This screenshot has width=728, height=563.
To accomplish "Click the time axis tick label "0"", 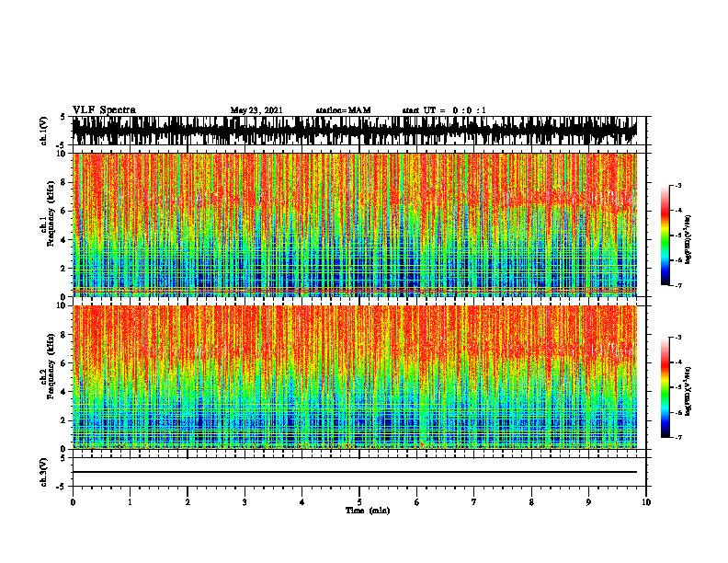I will tap(73, 502).
